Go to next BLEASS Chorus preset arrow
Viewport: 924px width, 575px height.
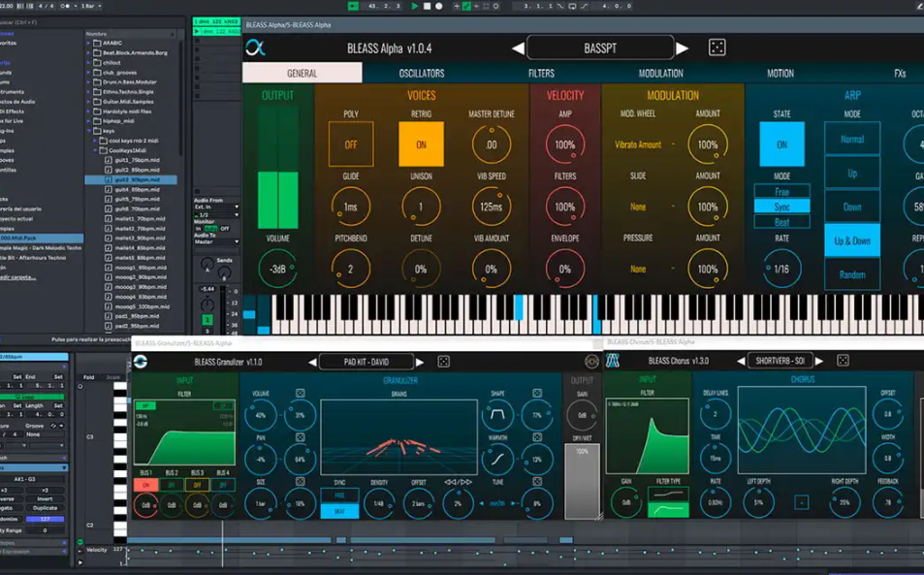pos(819,361)
